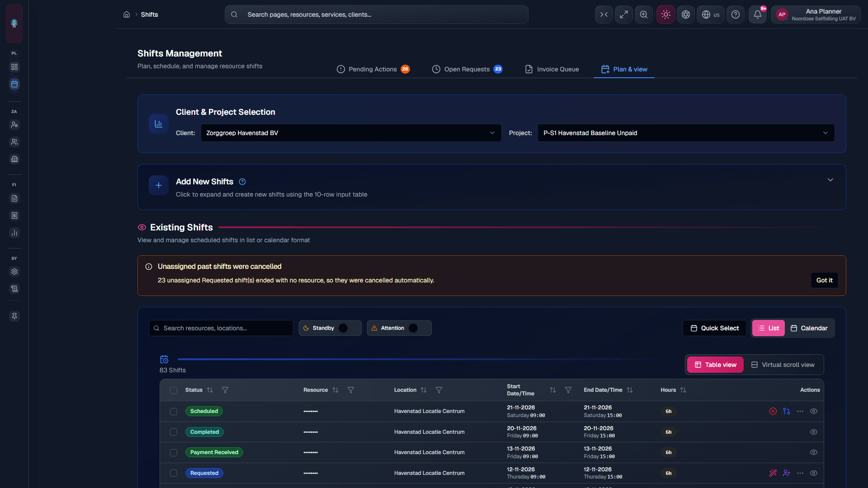Open the users group icon in sidebar
The height and width of the screenshot is (488, 868).
point(14,142)
